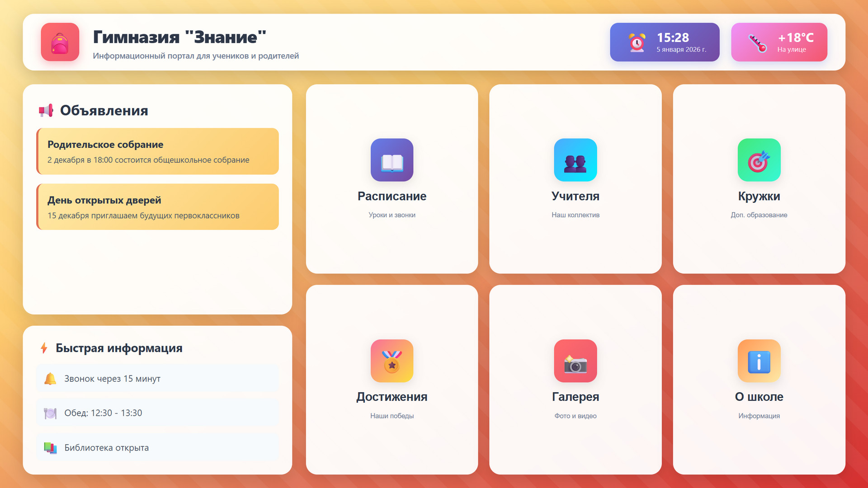Click the Гимназия "Знание" title

tap(179, 37)
